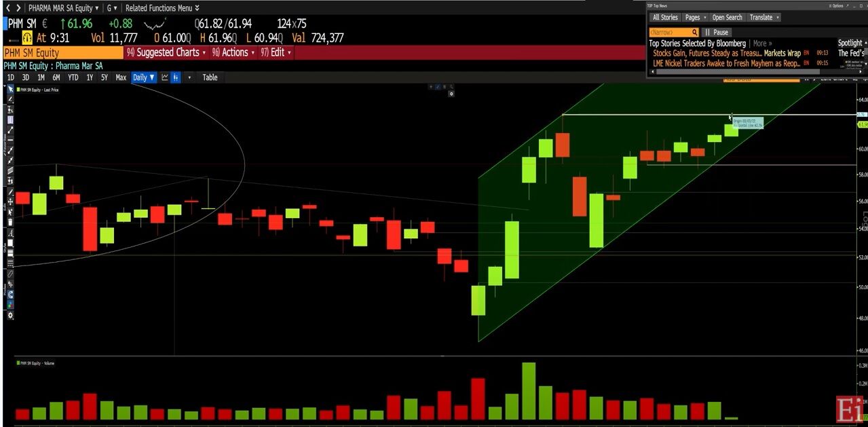Click the yellow gauge icon beside At 9:31
868x427 pixels.
point(28,38)
